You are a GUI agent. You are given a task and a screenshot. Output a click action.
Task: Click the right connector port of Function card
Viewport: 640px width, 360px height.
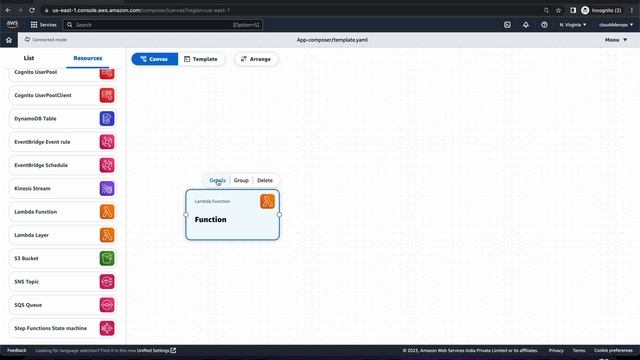[x=279, y=214]
